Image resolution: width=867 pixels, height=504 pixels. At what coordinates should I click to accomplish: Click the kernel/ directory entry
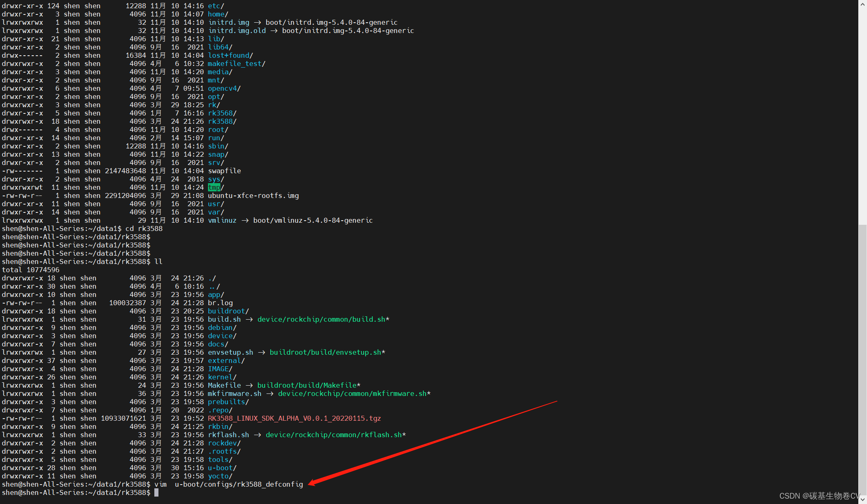222,377
